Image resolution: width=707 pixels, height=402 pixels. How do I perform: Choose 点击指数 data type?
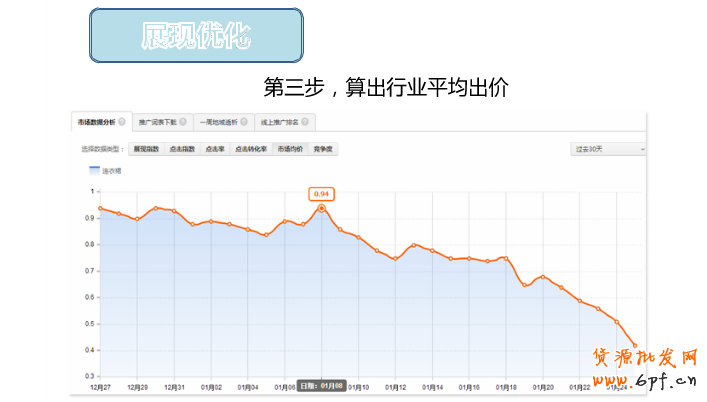[182, 149]
